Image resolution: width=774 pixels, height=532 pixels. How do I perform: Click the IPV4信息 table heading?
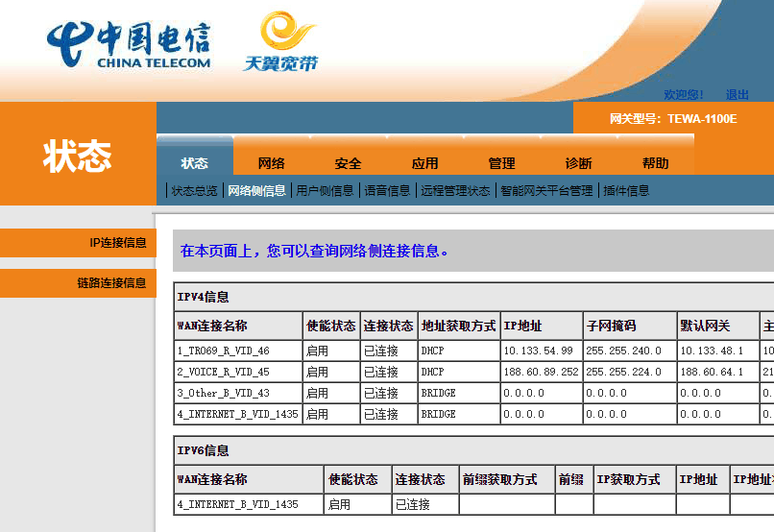[203, 297]
